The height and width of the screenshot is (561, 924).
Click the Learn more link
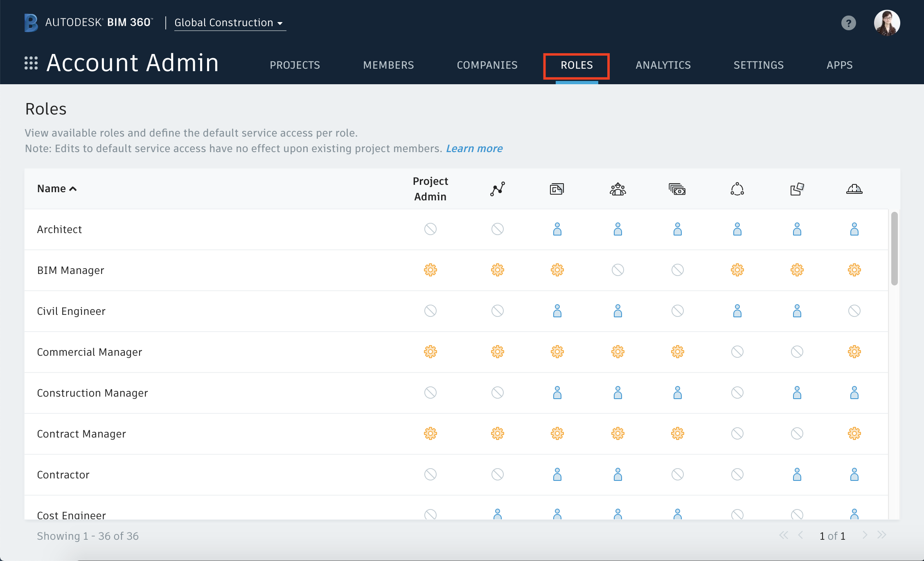pos(474,148)
